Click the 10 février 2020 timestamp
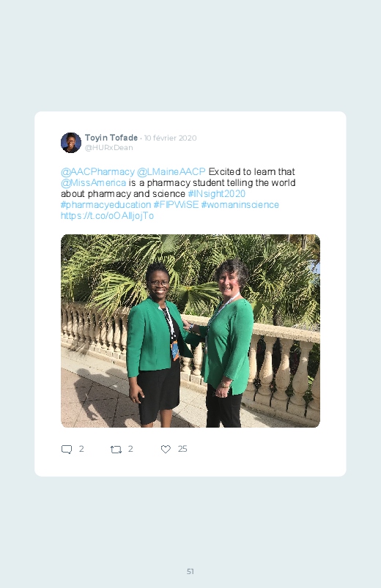Viewport: 381px width, 588px height. pos(171,138)
